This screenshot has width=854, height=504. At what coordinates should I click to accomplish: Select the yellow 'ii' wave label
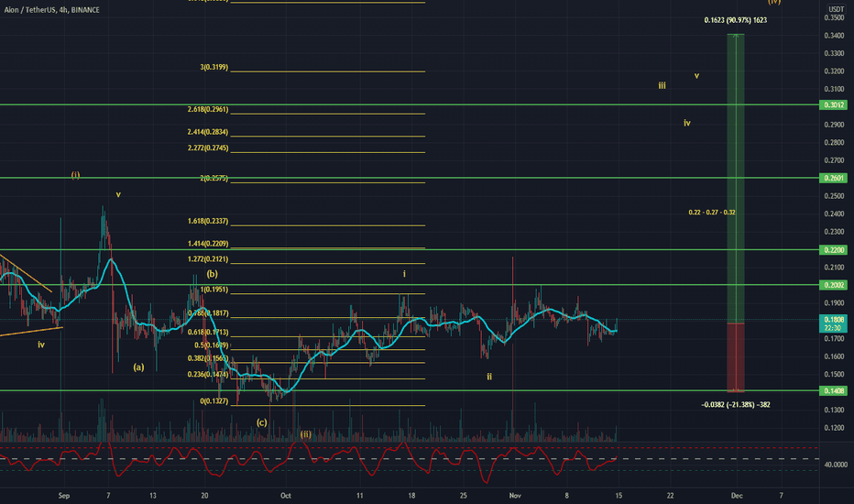[489, 377]
